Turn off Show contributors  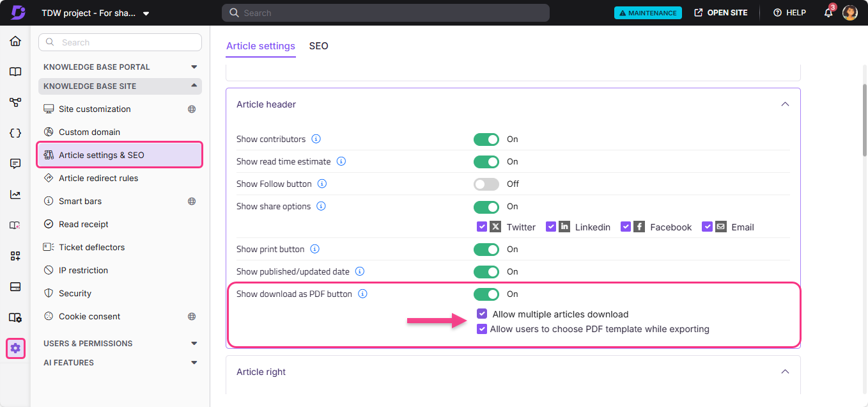click(x=486, y=139)
